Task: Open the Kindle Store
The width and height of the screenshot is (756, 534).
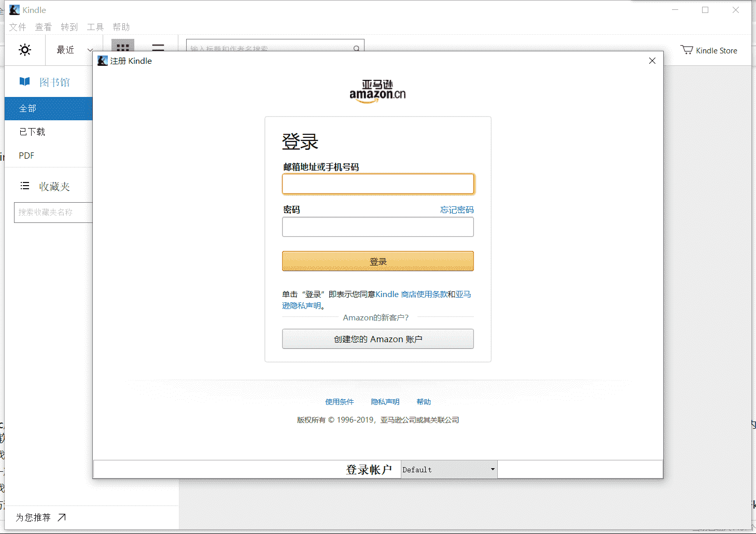Action: [709, 50]
